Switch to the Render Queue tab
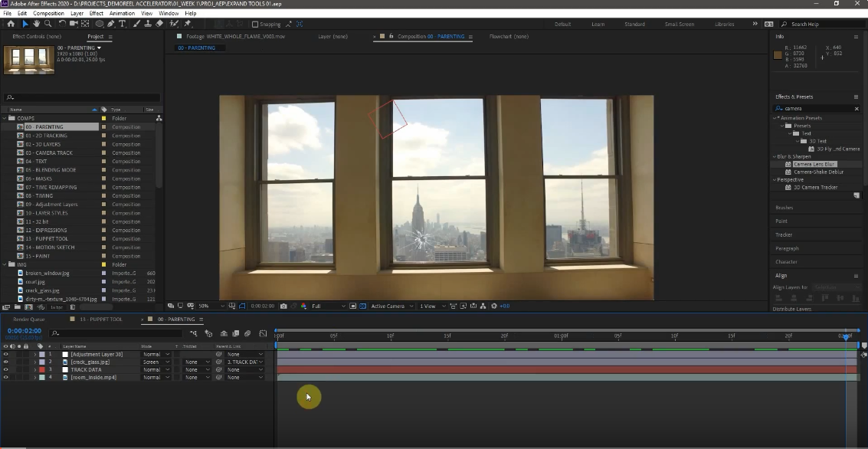Viewport: 868px width, 449px height. [29, 320]
